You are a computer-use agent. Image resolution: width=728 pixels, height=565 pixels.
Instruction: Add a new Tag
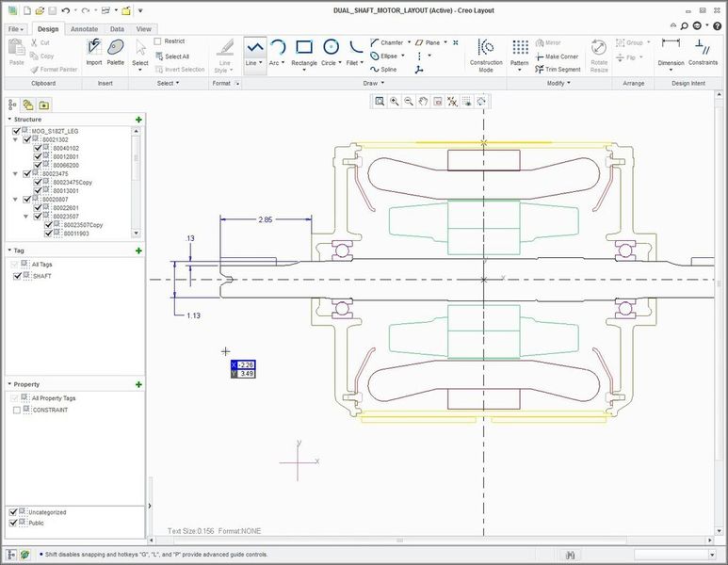pyautogui.click(x=138, y=250)
